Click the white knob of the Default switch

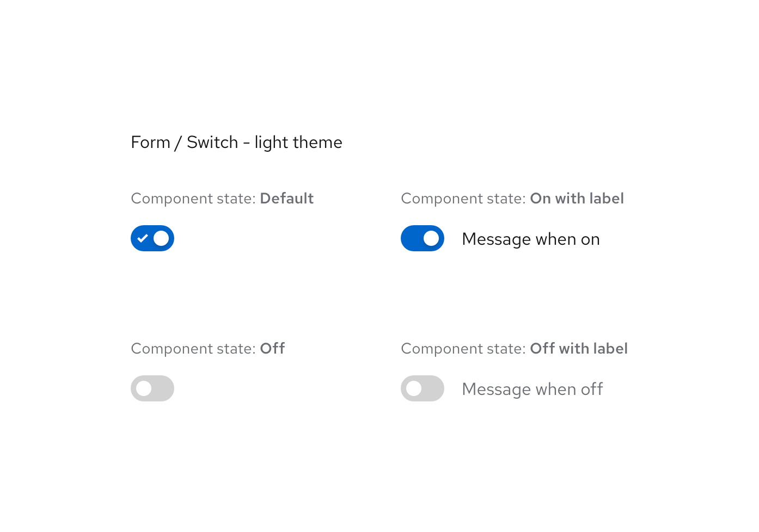pos(162,238)
